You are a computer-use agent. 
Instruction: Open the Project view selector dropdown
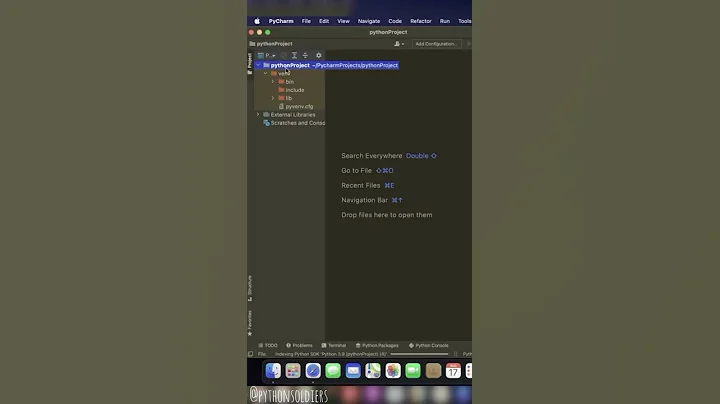pos(266,56)
